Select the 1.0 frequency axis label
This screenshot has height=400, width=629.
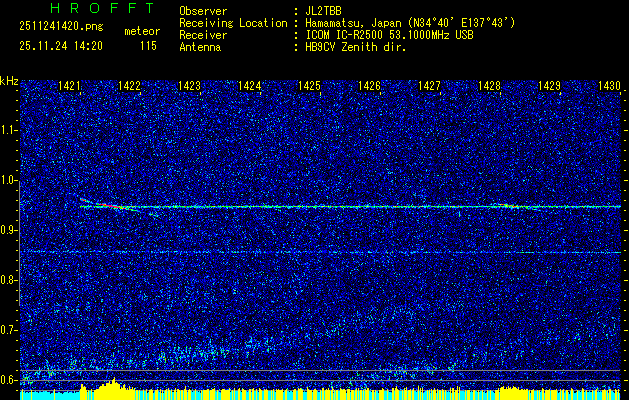tap(9, 180)
